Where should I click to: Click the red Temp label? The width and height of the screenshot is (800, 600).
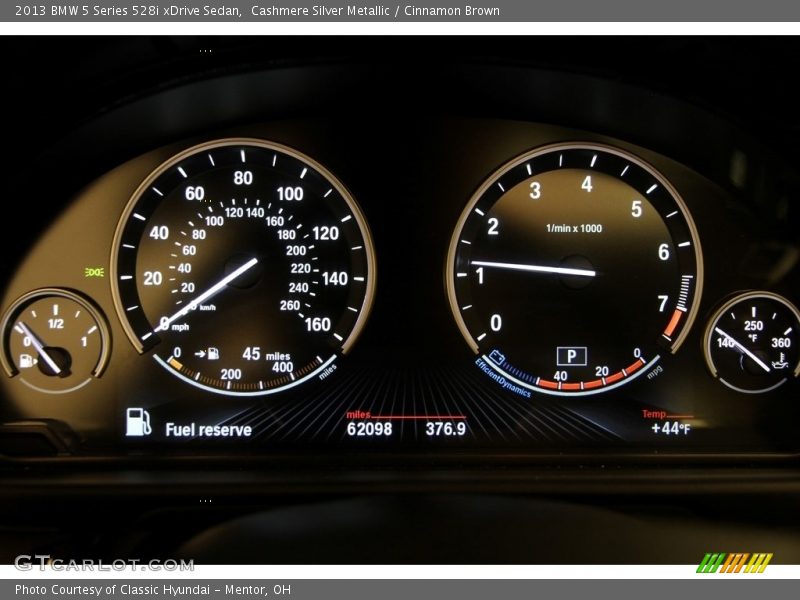(x=654, y=414)
